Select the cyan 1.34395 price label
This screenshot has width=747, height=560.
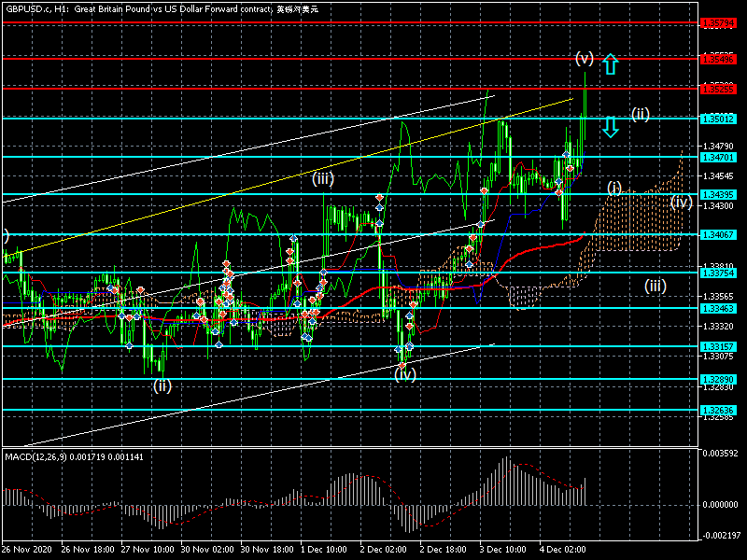[718, 195]
